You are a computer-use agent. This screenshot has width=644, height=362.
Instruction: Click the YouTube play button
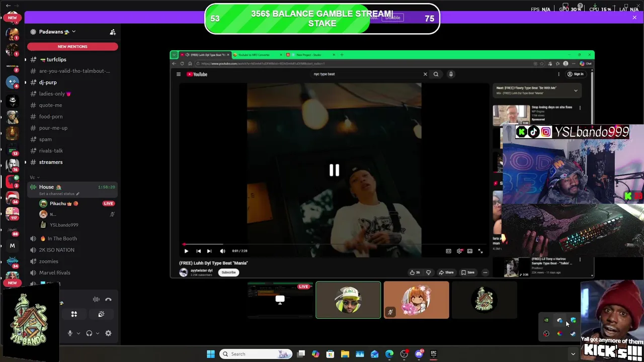click(186, 251)
